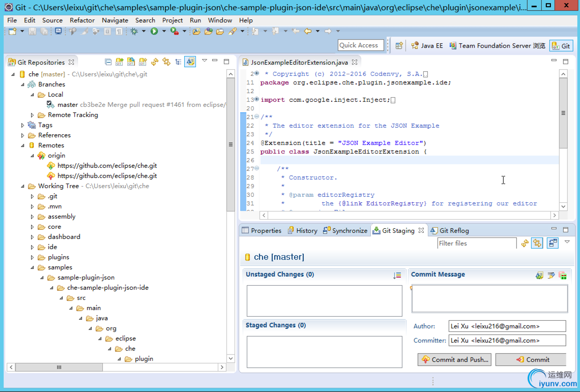Toggle Amend previous commit

coord(539,275)
